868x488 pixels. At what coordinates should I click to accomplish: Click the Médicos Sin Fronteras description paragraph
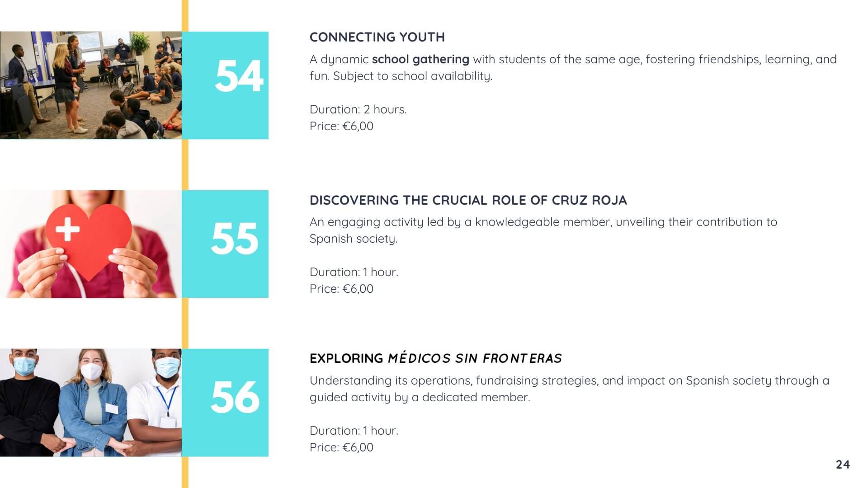click(569, 389)
